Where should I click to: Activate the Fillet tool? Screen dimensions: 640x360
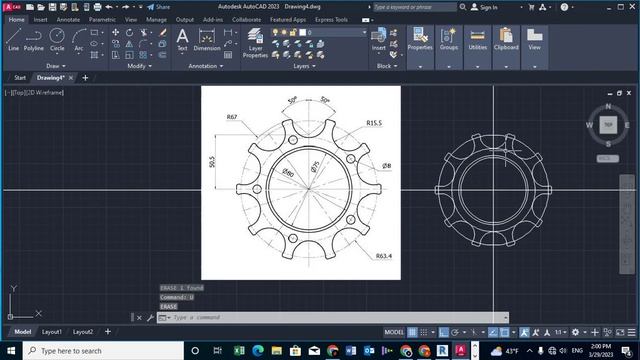(x=143, y=44)
